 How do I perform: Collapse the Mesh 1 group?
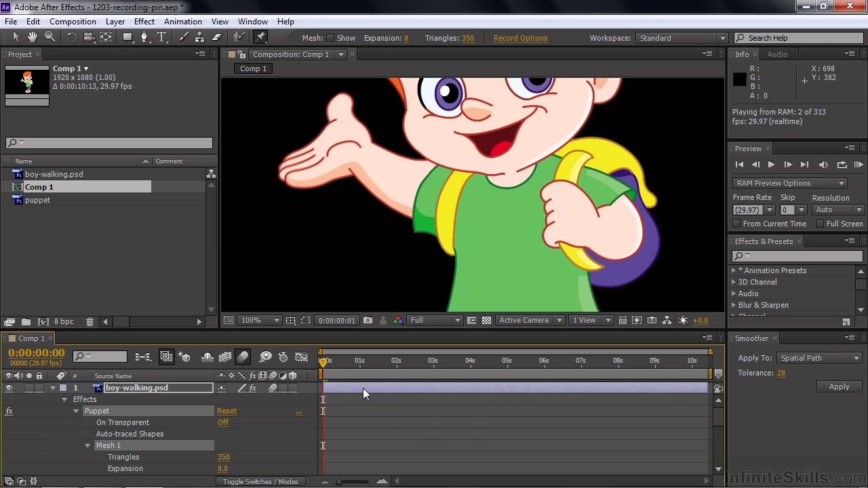tap(87, 445)
